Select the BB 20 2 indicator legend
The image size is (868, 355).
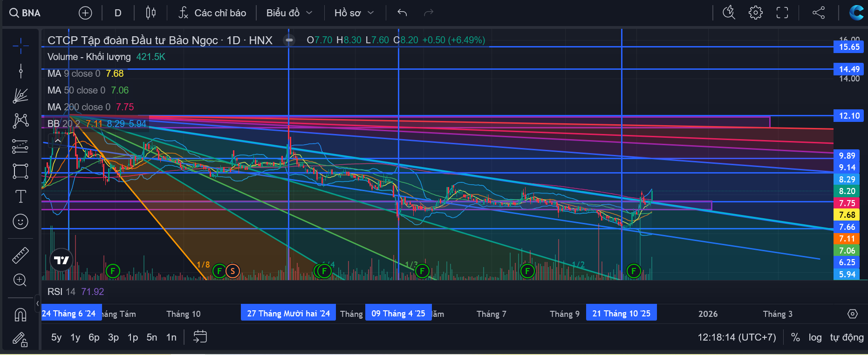click(x=97, y=124)
